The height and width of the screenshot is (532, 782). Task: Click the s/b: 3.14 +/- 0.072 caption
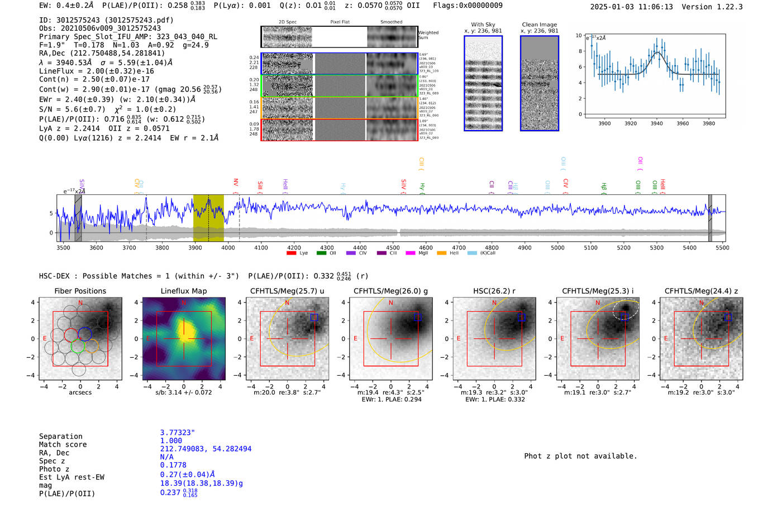pyautogui.click(x=184, y=392)
